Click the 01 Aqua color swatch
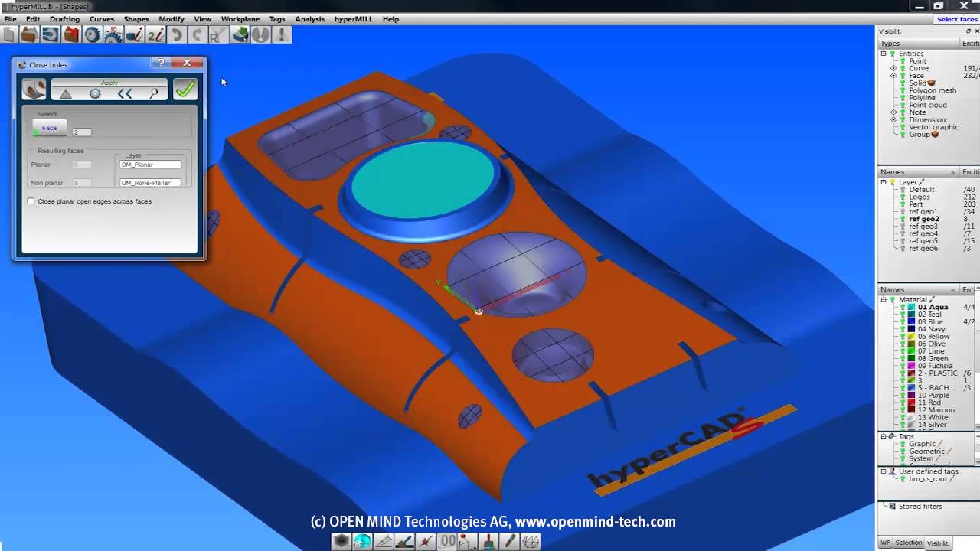This screenshot has width=980, height=551. click(912, 307)
